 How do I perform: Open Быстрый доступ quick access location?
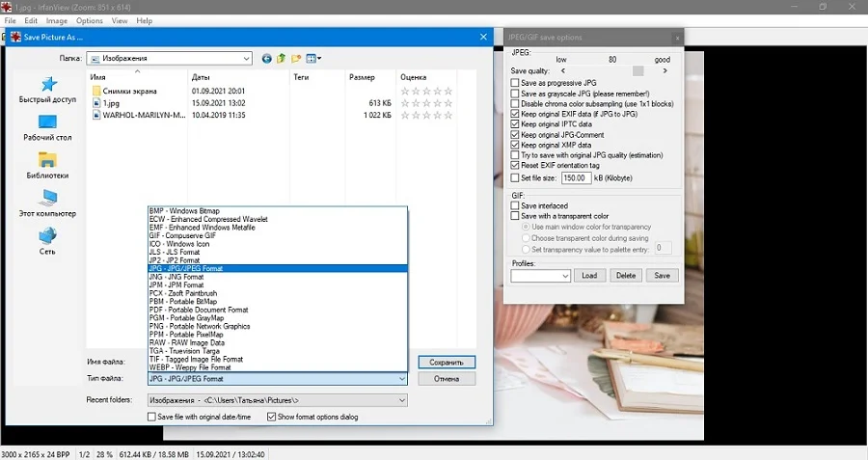click(x=47, y=90)
